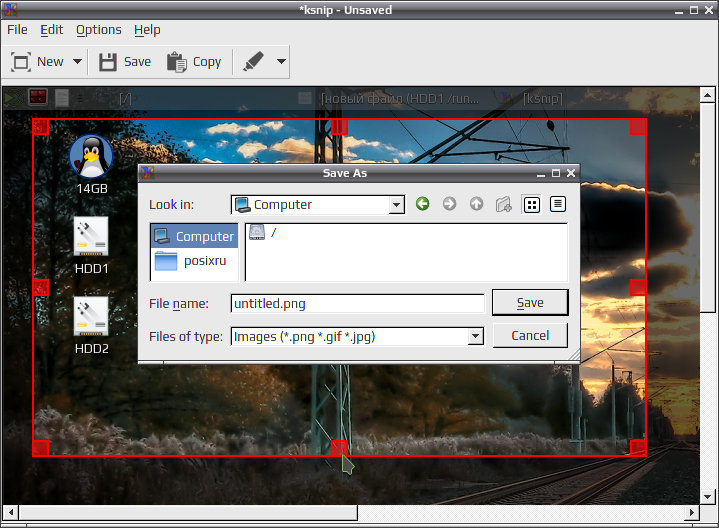This screenshot has height=528, width=719.
Task: Close the Save As dialog
Action: coord(571,173)
